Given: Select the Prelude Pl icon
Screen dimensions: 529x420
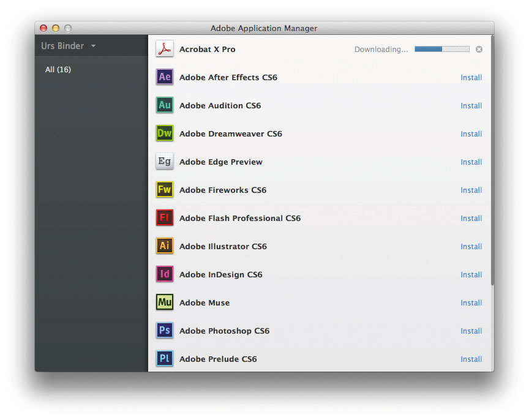Looking at the screenshot, I should tap(164, 359).
